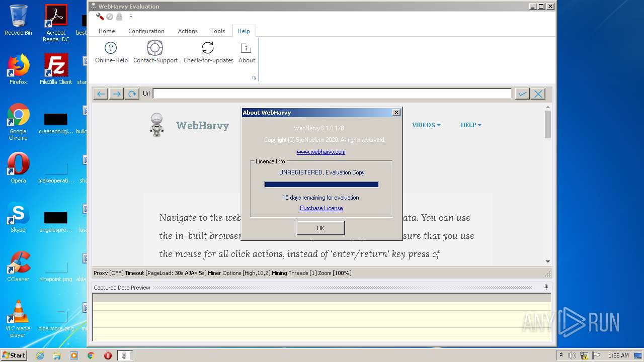Pin the Captured Data Preview panel

click(546, 288)
